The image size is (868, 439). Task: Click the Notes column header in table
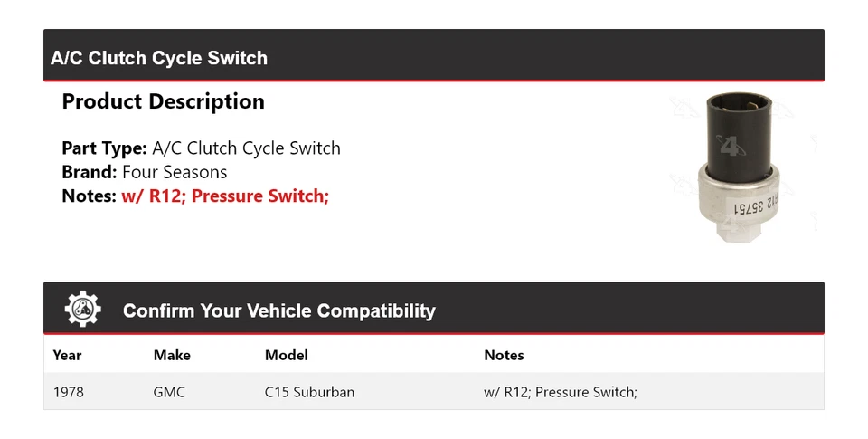coord(504,355)
